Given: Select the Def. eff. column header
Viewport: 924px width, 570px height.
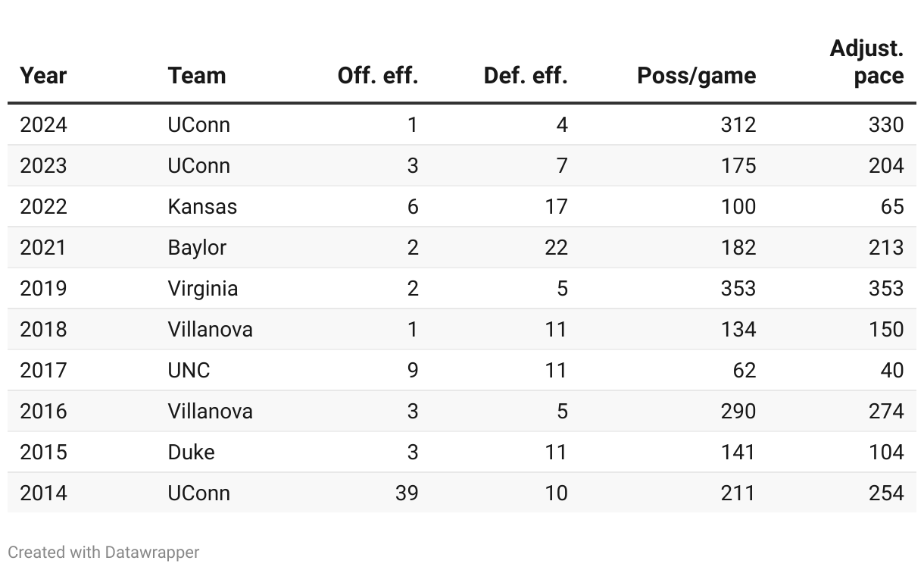Looking at the screenshot, I should click(525, 76).
